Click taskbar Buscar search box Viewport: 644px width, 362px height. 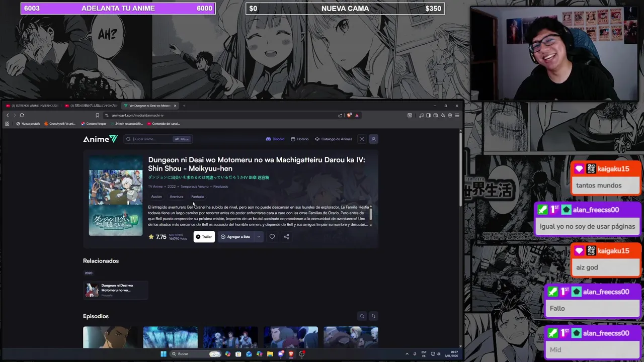(x=196, y=354)
